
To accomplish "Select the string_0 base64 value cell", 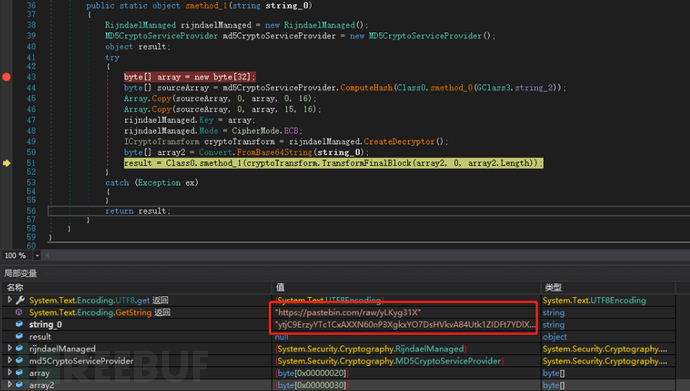I will [405, 325].
